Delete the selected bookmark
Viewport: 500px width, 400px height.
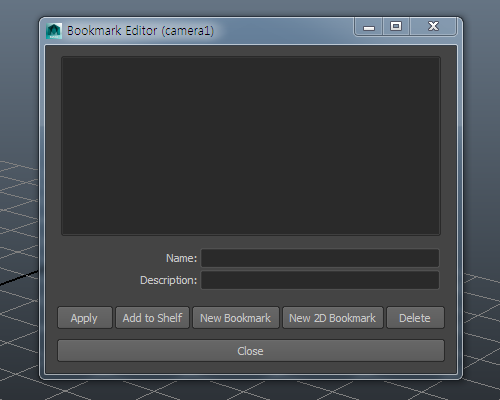pos(415,318)
